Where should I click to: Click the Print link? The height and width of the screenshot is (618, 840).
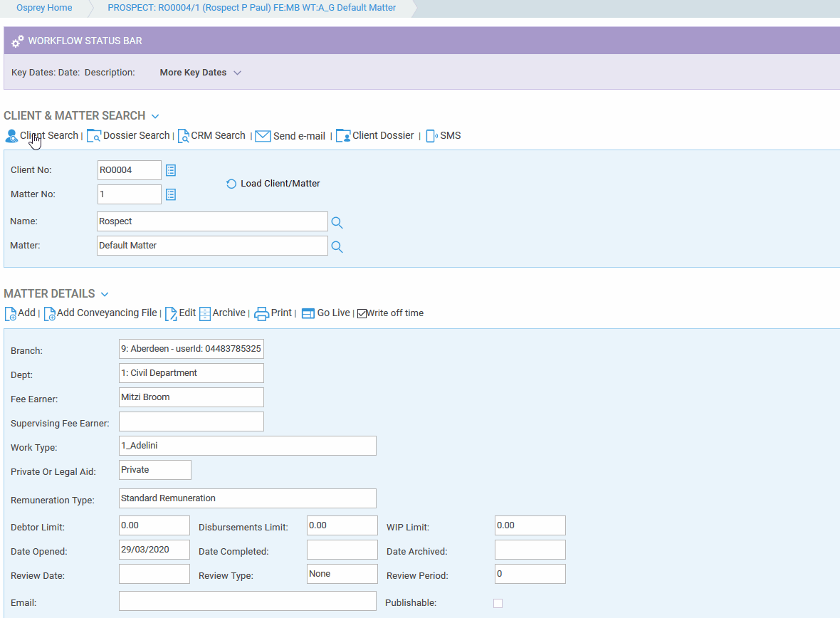[281, 313]
